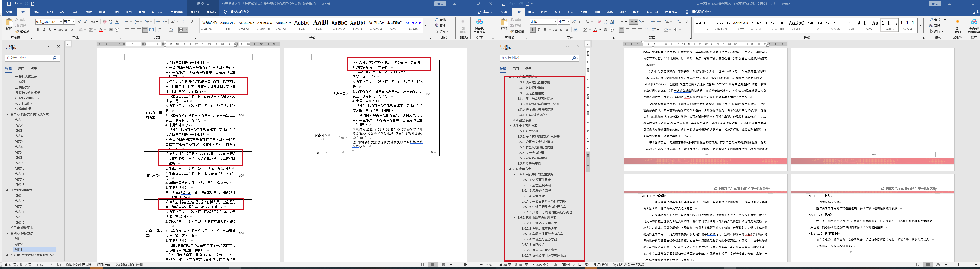This screenshot has width=980, height=269.
Task: Apply italic formatting in the left Word window
Action: click(x=44, y=30)
